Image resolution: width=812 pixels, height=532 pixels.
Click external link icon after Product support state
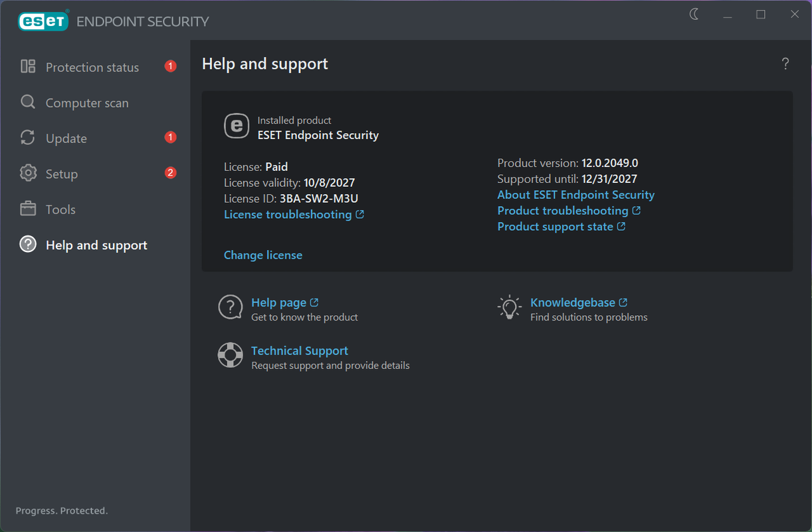(621, 226)
